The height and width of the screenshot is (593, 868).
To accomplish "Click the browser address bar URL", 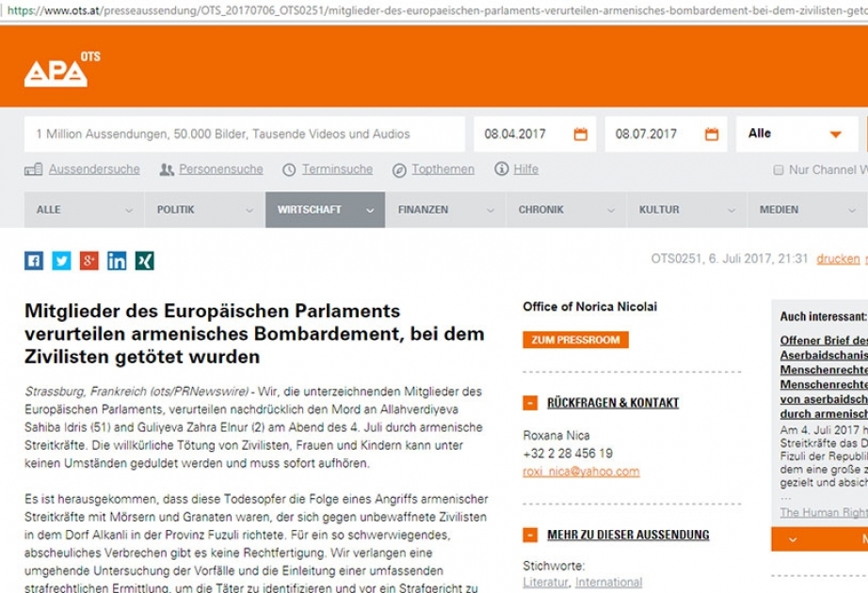I will click(438, 10).
